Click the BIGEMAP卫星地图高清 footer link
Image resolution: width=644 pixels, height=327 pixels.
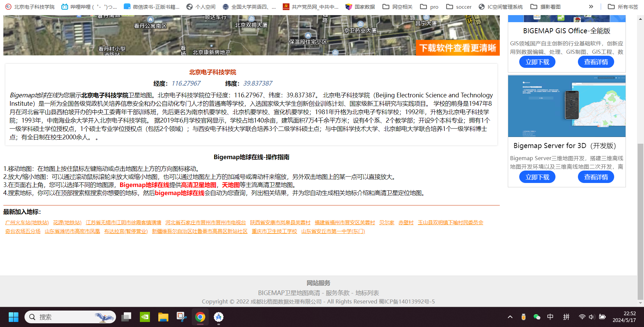tap(289, 293)
